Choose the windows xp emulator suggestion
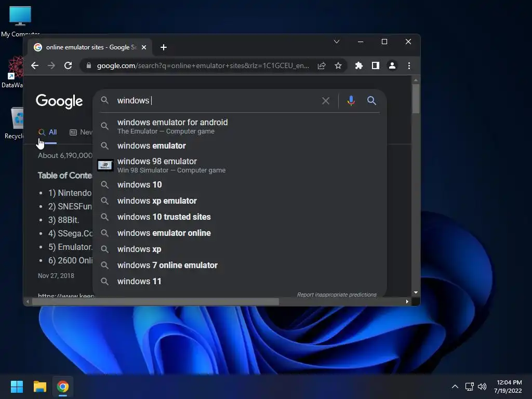 point(240,201)
